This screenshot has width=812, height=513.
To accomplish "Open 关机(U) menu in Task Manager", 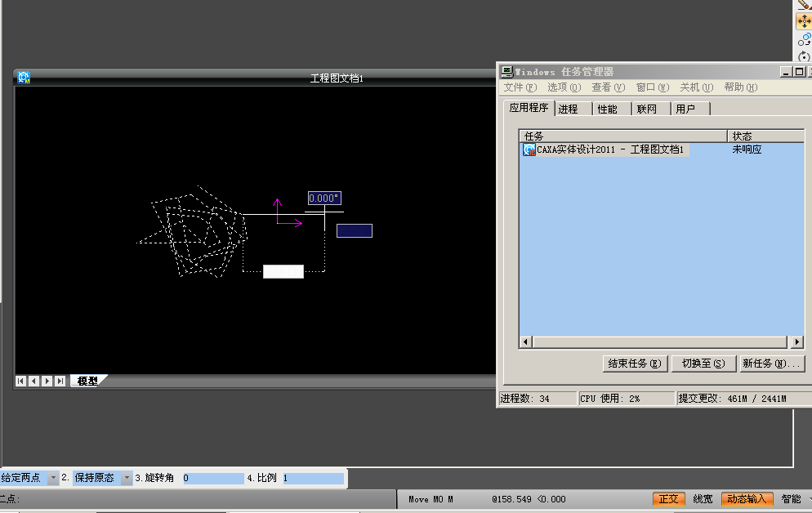I will click(x=697, y=87).
